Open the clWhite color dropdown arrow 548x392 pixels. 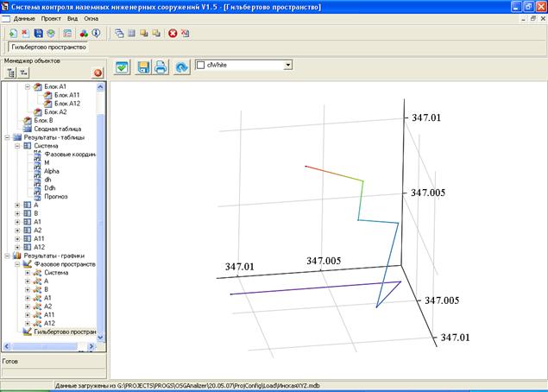[x=287, y=65]
